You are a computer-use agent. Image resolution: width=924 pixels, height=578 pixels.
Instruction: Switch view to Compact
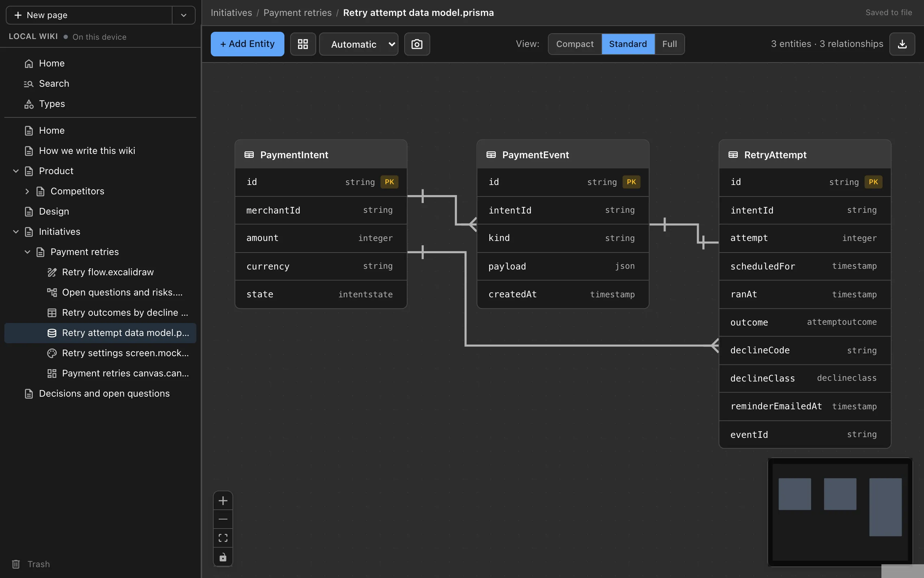pyautogui.click(x=575, y=44)
